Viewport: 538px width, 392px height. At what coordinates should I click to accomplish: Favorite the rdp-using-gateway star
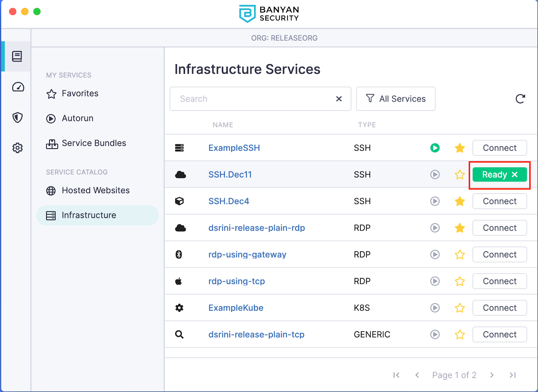460,254
